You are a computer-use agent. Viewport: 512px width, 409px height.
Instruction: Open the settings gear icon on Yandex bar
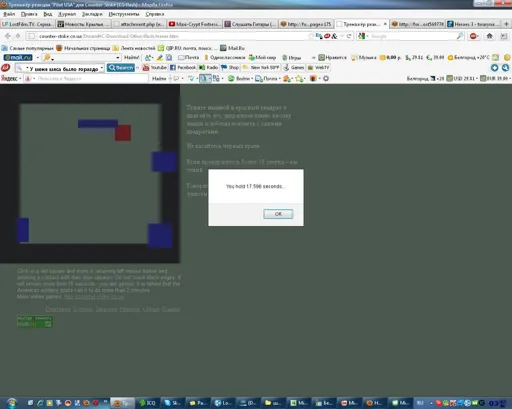[x=326, y=79]
